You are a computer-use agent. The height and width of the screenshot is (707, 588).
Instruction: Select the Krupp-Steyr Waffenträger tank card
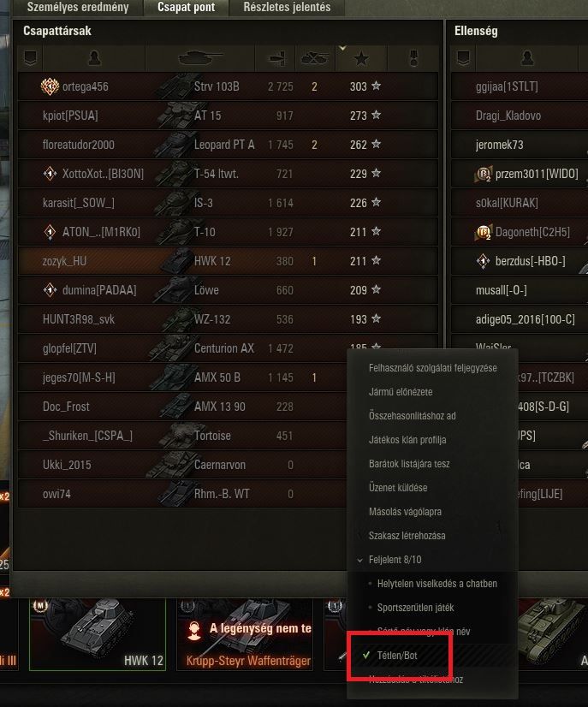tap(245, 634)
